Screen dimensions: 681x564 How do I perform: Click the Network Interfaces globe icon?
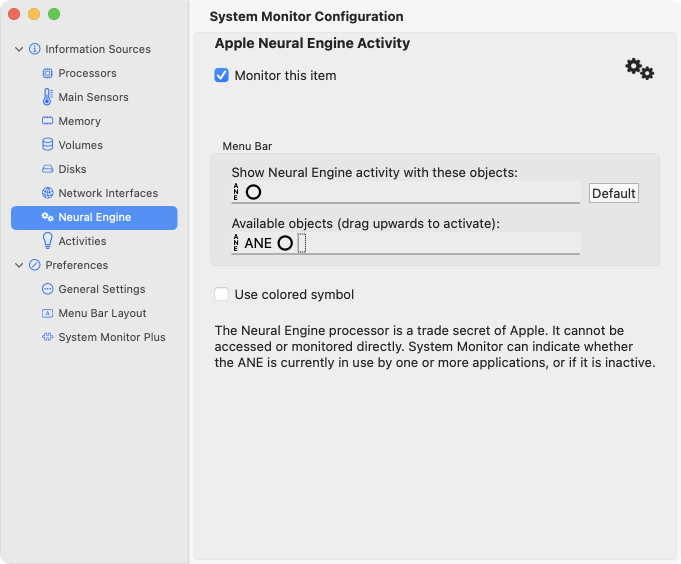[47, 193]
